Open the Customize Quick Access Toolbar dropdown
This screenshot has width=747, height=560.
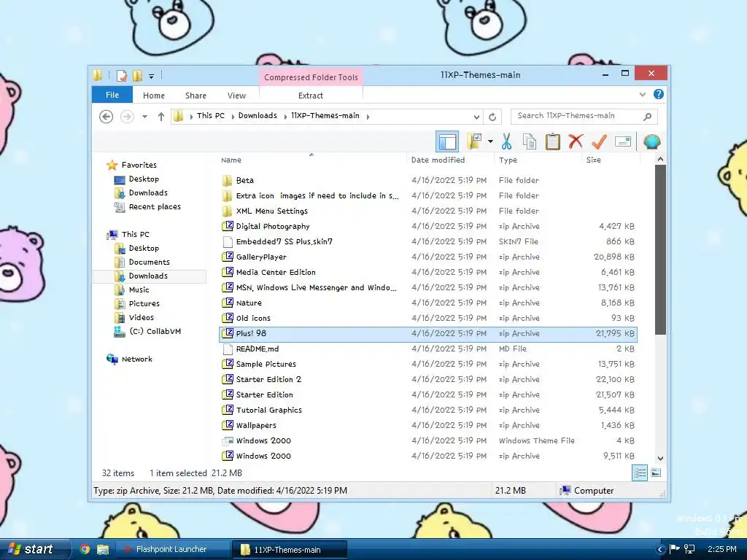(x=151, y=76)
